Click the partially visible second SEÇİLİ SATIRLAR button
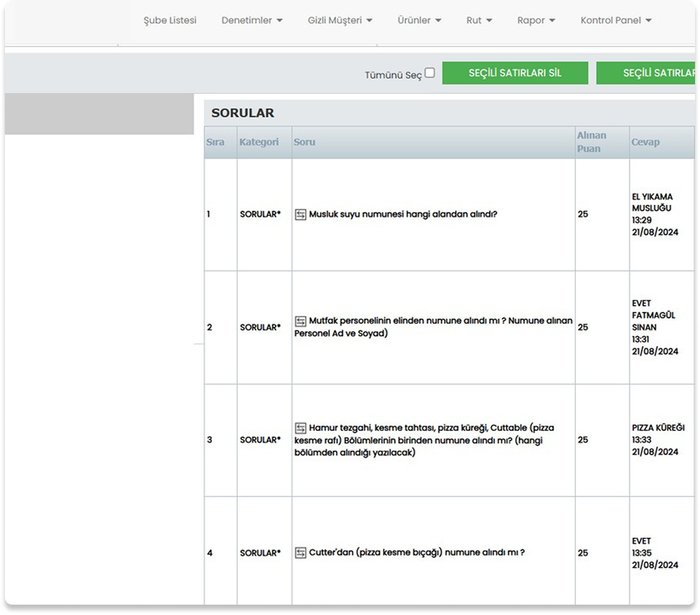The width and height of the screenshot is (700, 615). click(x=646, y=73)
